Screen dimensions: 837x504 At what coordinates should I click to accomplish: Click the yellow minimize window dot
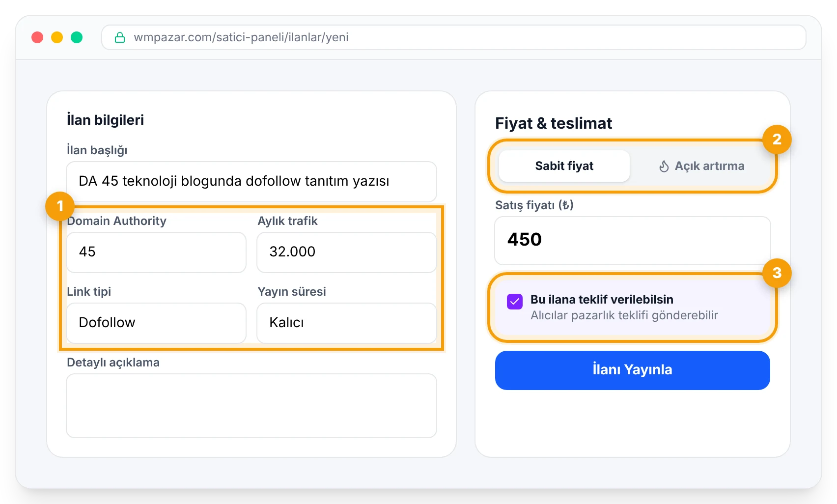tap(57, 37)
